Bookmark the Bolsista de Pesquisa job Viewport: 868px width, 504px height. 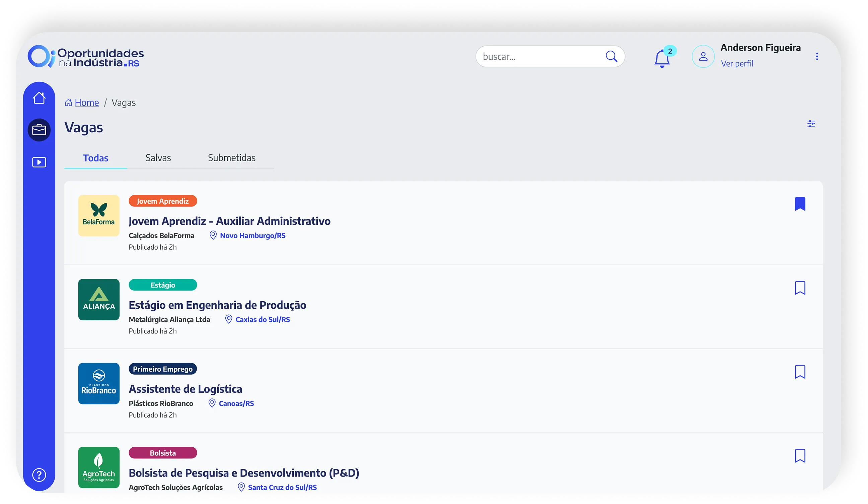(x=800, y=455)
